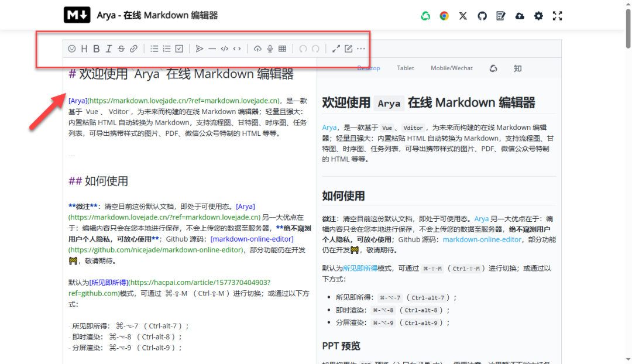This screenshot has height=364, width=632.
Task: Switch edit mode with pencil-square icon
Action: tap(349, 49)
